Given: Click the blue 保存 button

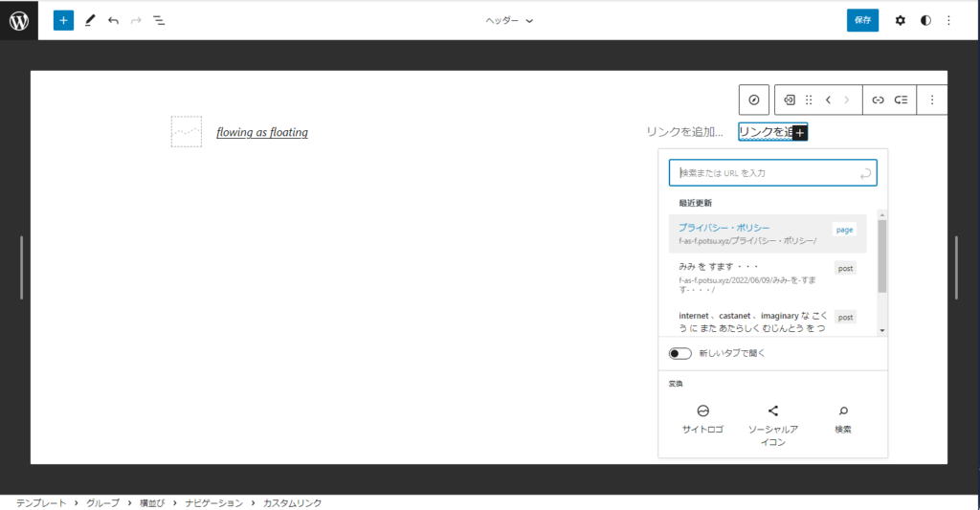Looking at the screenshot, I should [862, 20].
